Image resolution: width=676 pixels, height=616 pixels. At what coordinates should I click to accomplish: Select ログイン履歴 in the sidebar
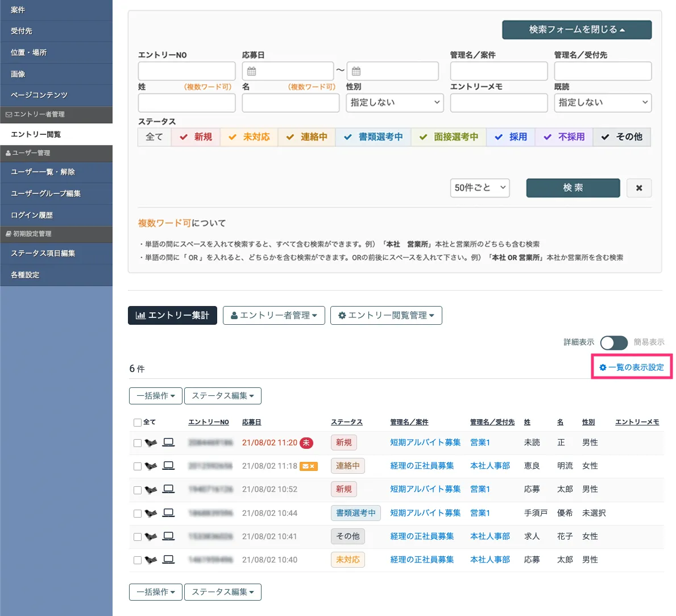click(x=32, y=215)
